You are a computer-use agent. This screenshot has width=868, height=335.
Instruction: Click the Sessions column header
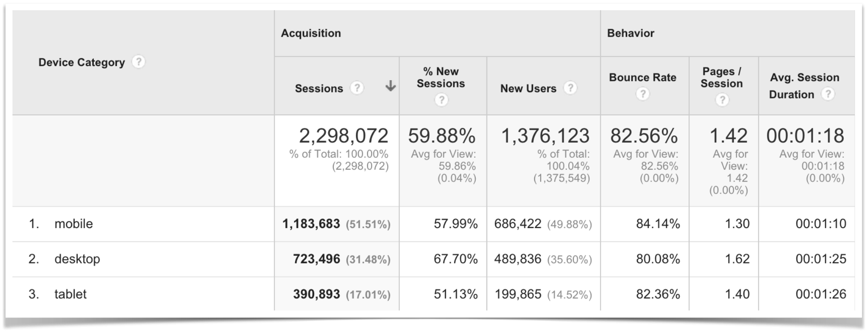(x=318, y=88)
